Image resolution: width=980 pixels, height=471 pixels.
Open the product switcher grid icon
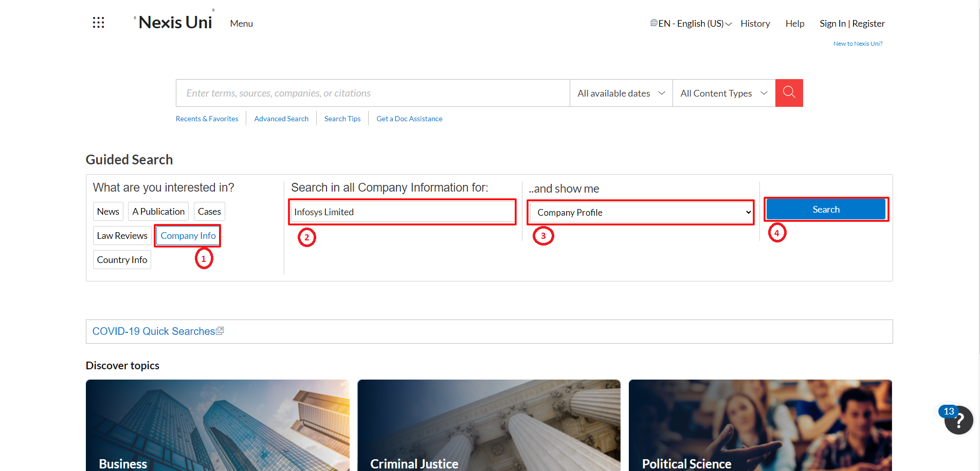(x=98, y=23)
